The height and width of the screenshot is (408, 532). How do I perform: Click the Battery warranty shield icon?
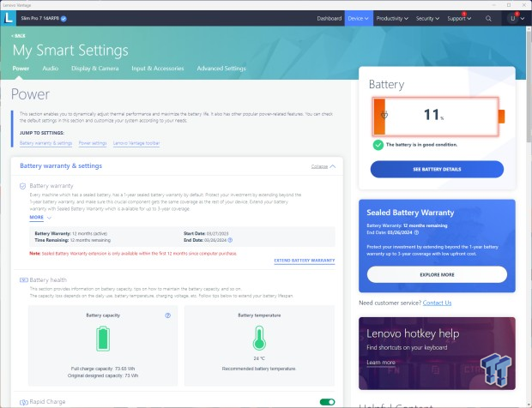click(22, 186)
